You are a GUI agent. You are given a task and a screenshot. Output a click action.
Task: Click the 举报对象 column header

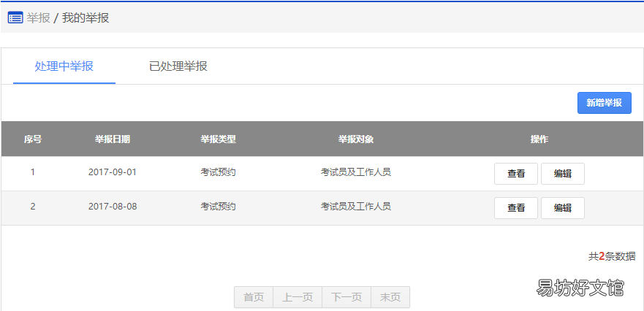click(x=356, y=139)
